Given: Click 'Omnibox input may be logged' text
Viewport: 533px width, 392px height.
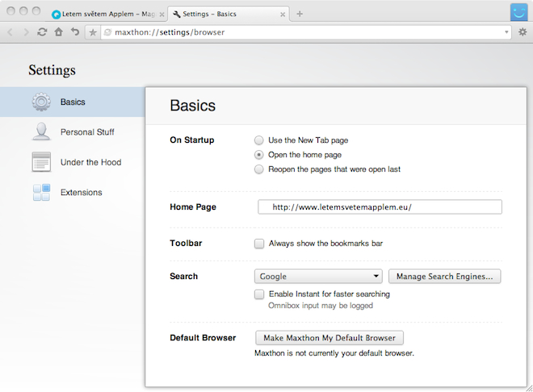Looking at the screenshot, I should pyautogui.click(x=321, y=306).
